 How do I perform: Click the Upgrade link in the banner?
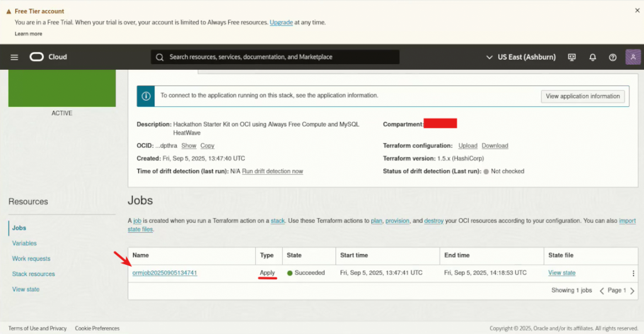[x=281, y=23]
